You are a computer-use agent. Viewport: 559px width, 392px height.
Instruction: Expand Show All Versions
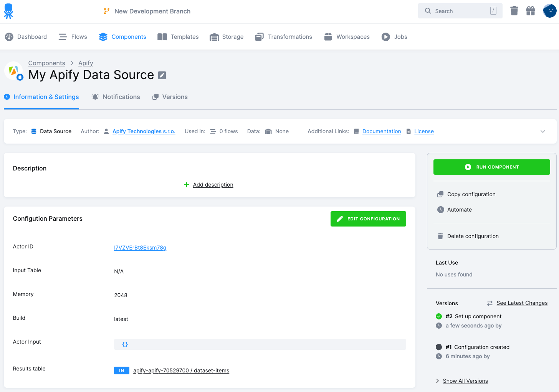point(465,381)
